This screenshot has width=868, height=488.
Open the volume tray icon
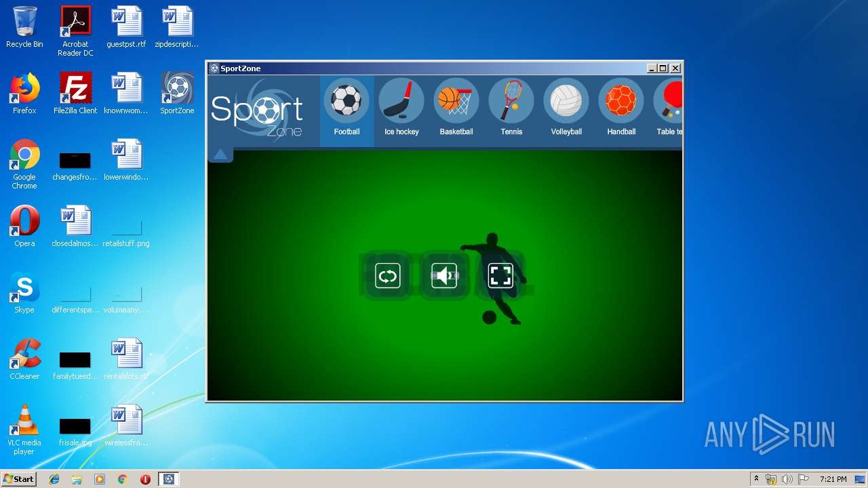787,479
